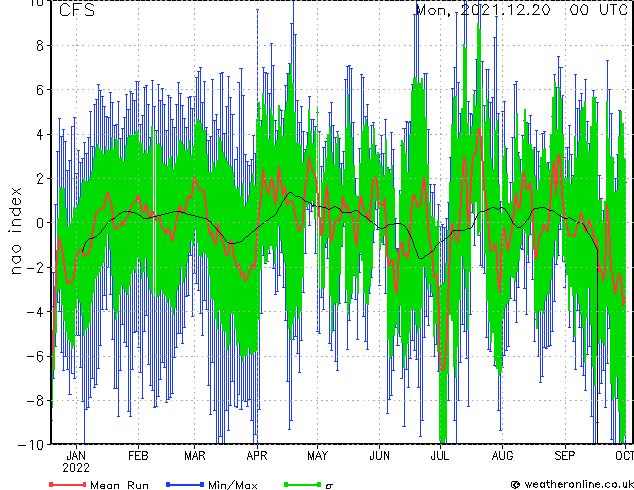Click the JUN month axis label
Image resolution: width=634 pixels, height=490 pixels.
[x=380, y=456]
